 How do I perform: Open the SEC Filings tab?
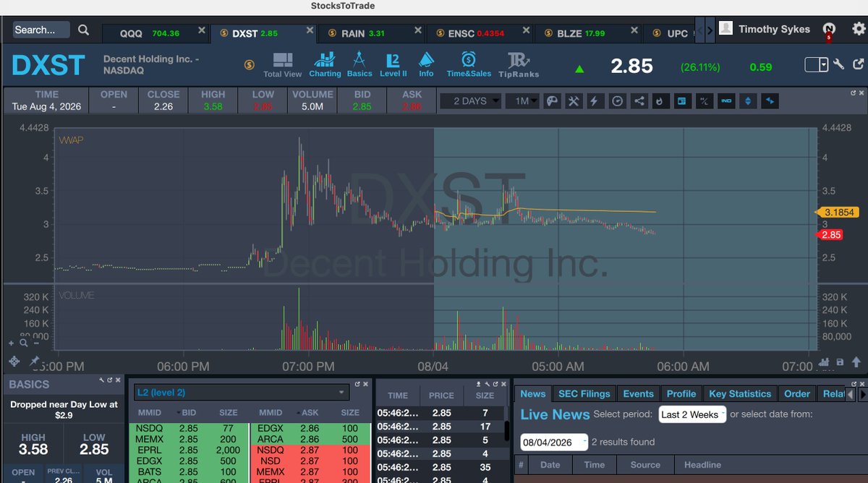point(584,393)
